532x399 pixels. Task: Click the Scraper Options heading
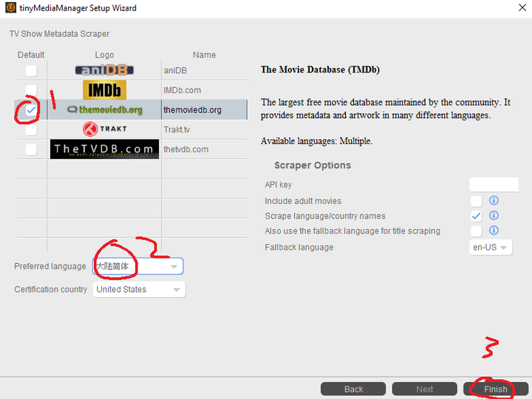313,166
